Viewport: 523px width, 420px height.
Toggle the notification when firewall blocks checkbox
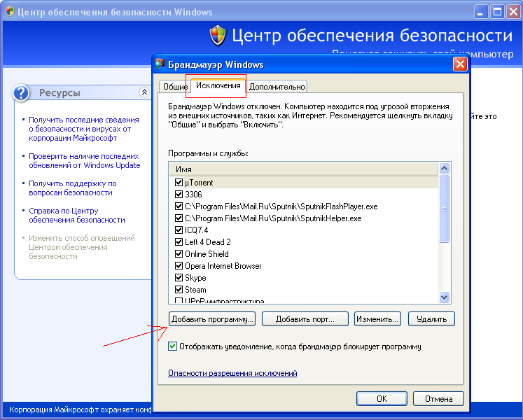(x=172, y=346)
